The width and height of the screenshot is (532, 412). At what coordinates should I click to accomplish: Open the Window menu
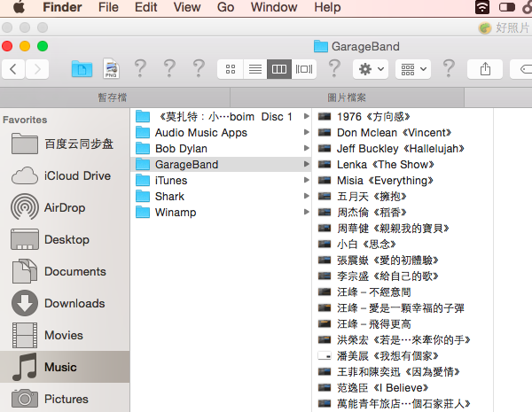click(274, 7)
